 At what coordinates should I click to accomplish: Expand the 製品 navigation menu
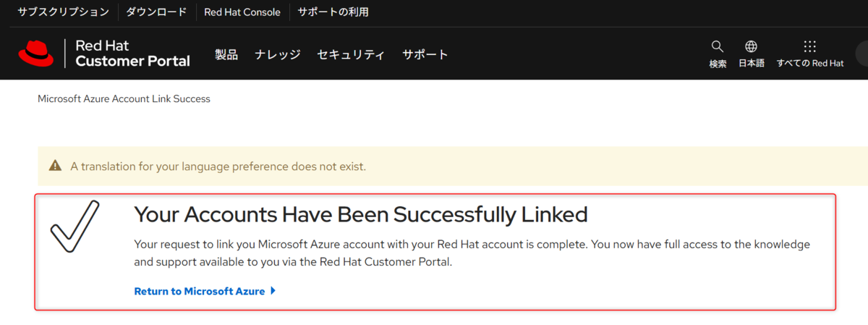(x=226, y=54)
